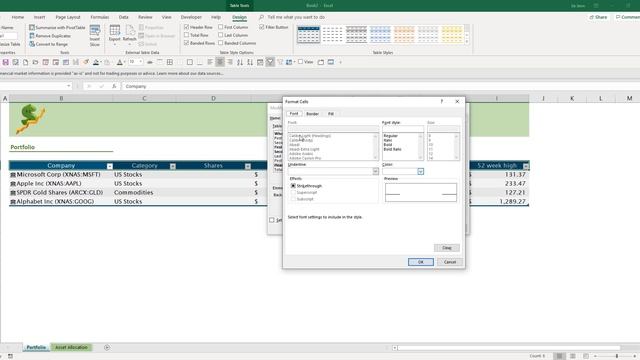Click the zoom slider in status bar

pos(617,356)
